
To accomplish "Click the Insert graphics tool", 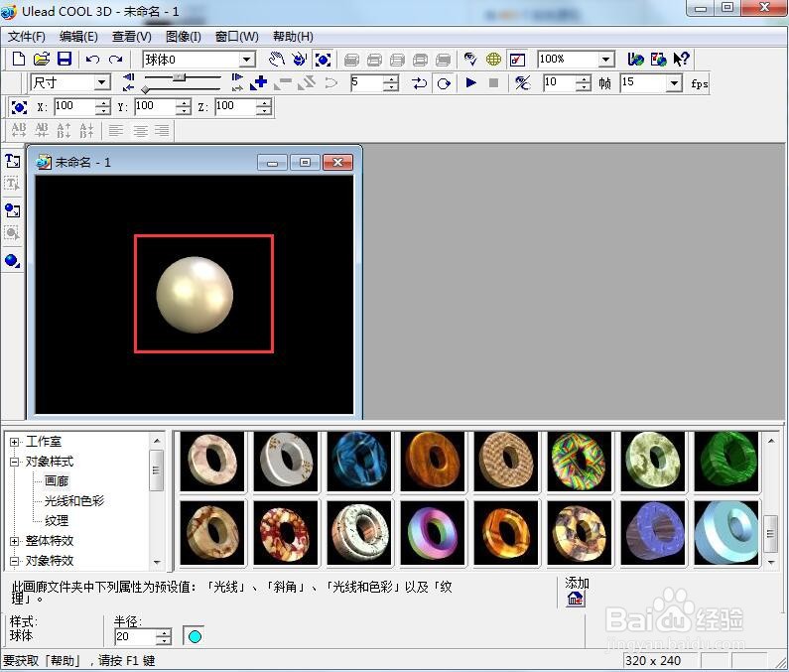I will (x=13, y=210).
